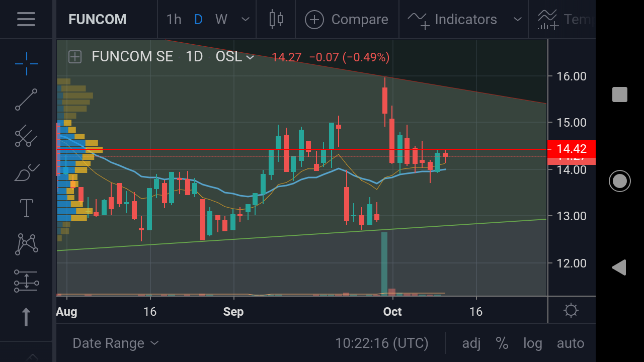Click the −0.07 (−0.49%) change value
Screen dimensions: 644x362
349,57
